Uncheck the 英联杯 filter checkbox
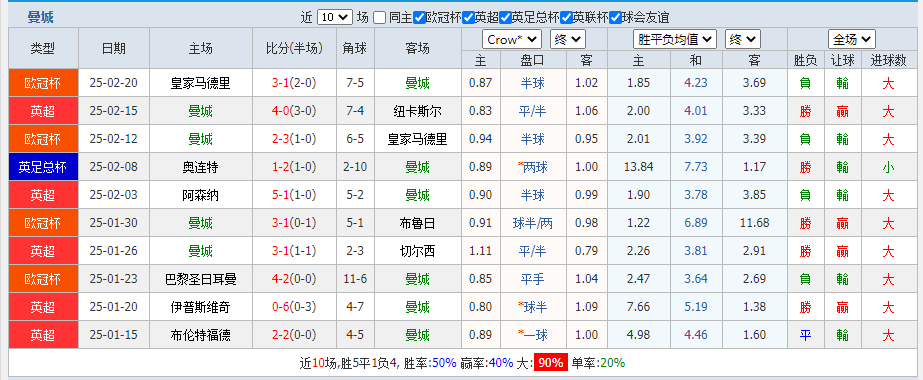Image resolution: width=923 pixels, height=380 pixels. coord(566,18)
